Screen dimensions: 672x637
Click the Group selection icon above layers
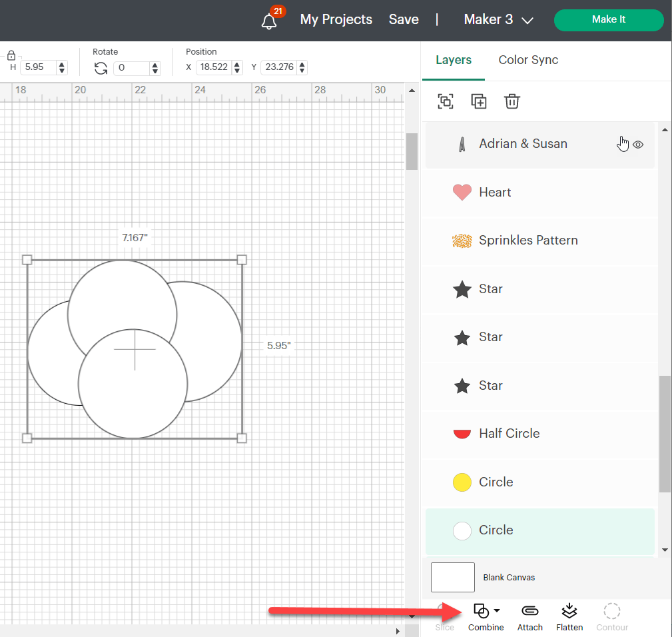pyautogui.click(x=445, y=101)
